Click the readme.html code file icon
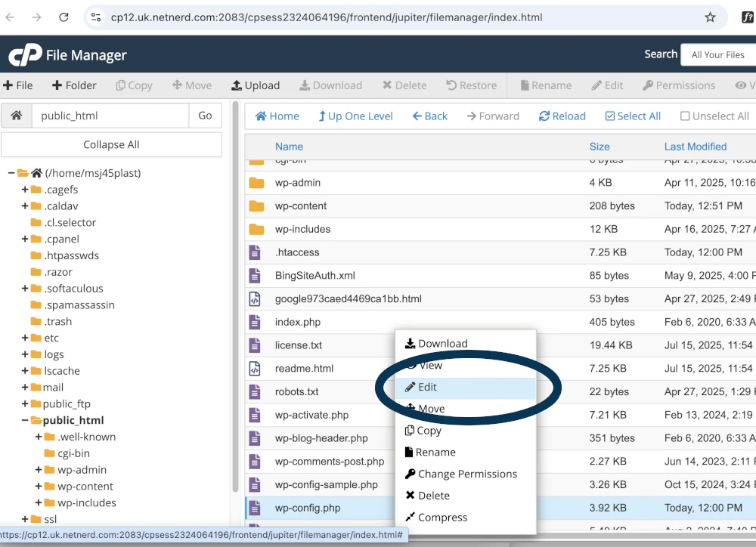The width and height of the screenshot is (756, 547). [x=255, y=368]
